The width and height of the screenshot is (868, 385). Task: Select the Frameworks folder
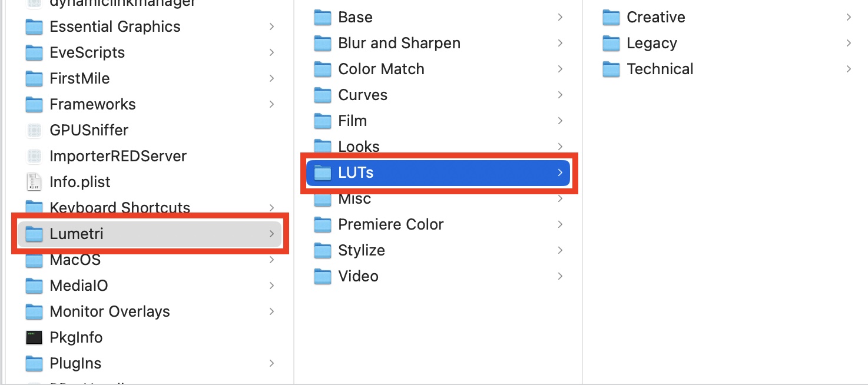tap(92, 104)
